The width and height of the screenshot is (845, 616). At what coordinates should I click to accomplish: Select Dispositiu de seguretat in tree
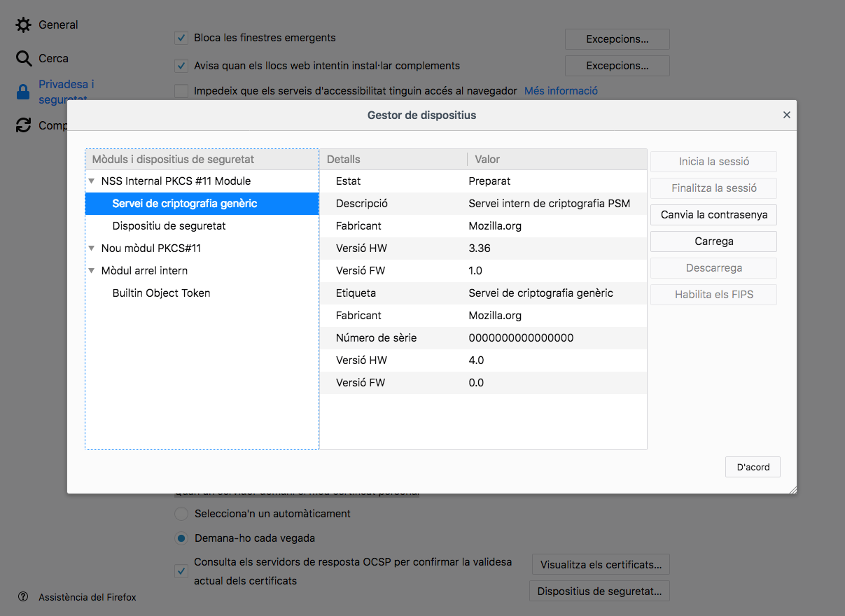[169, 226]
